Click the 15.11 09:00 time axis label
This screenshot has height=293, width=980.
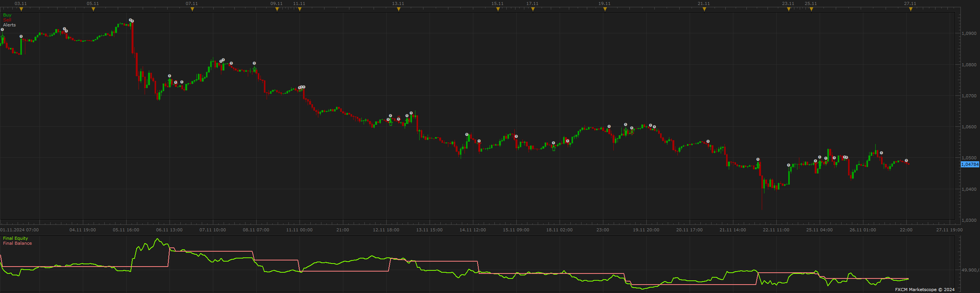tap(516, 230)
